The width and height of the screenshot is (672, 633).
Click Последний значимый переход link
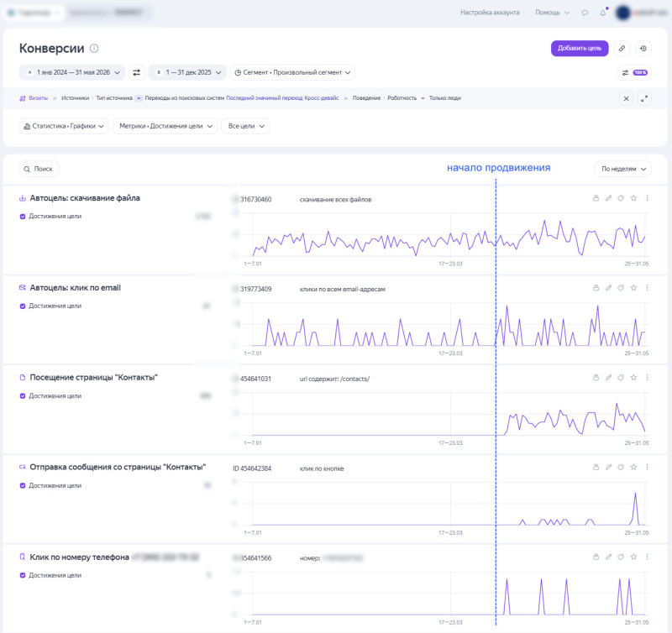(265, 98)
